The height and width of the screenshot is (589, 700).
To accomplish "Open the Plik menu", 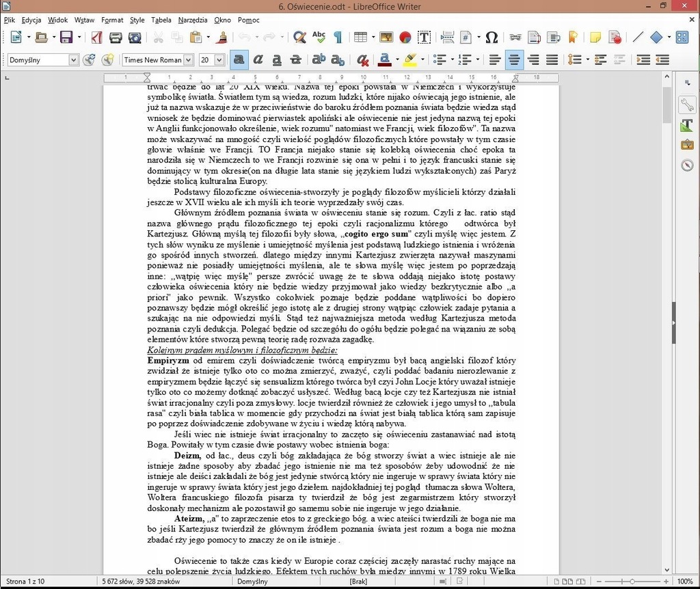I will click(x=10, y=20).
